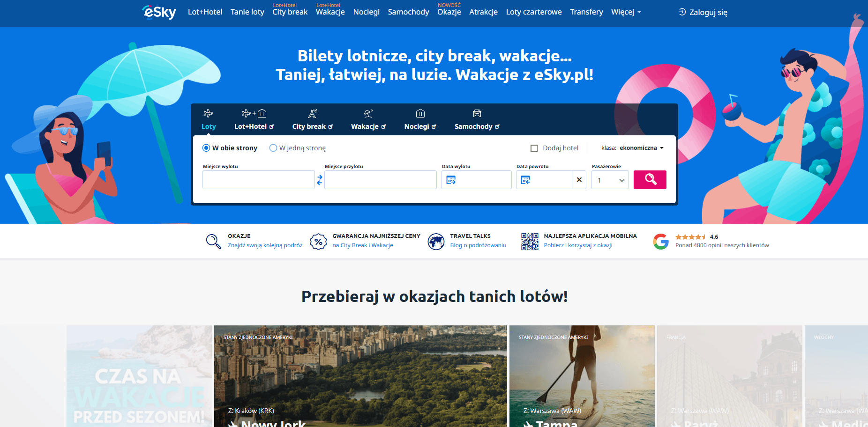Swap departure and arrival places icon
Image resolution: width=868 pixels, height=427 pixels.
[x=320, y=180]
